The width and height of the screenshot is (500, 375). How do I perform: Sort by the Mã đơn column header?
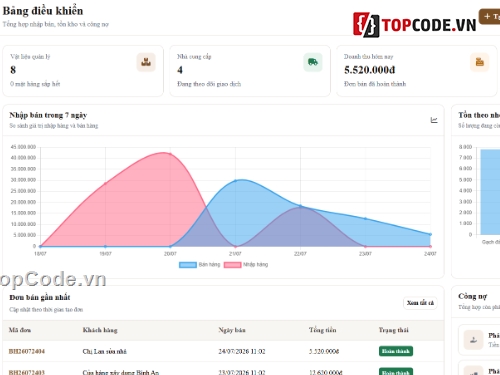[x=20, y=330]
